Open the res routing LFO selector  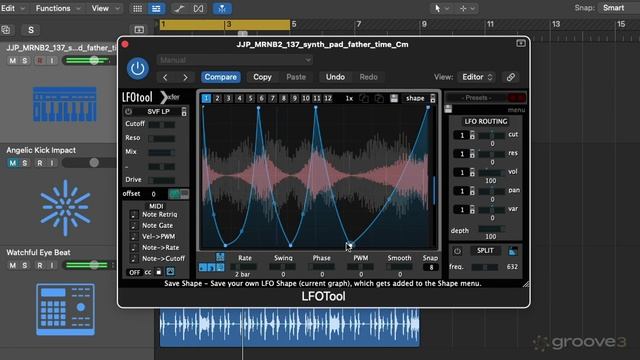click(464, 154)
